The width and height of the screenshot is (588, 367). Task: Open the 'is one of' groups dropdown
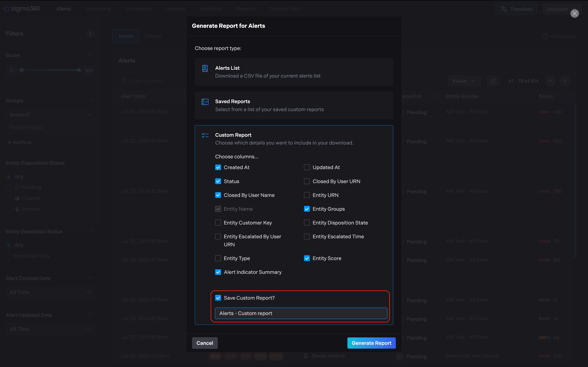click(x=50, y=115)
